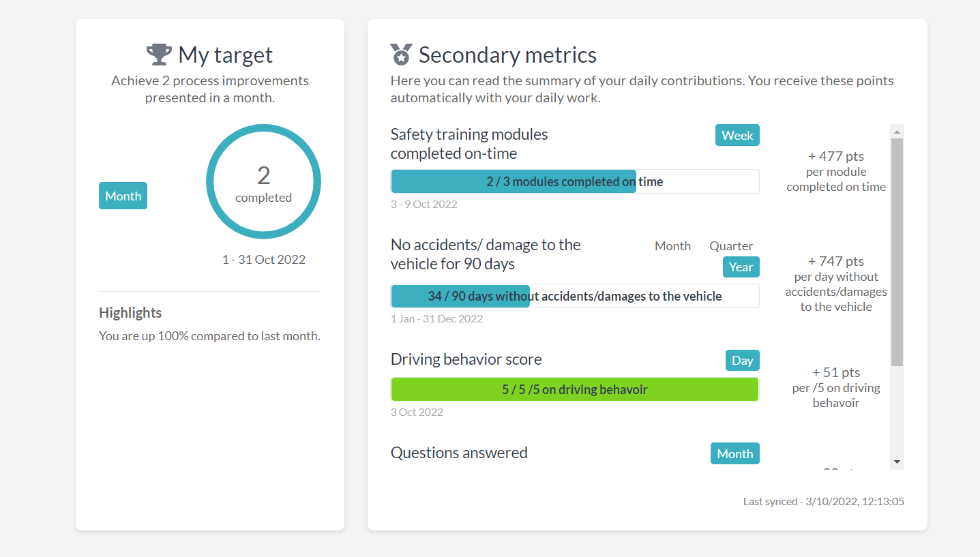This screenshot has width=980, height=557.
Task: Click the safety training modules progress bar
Action: [574, 182]
